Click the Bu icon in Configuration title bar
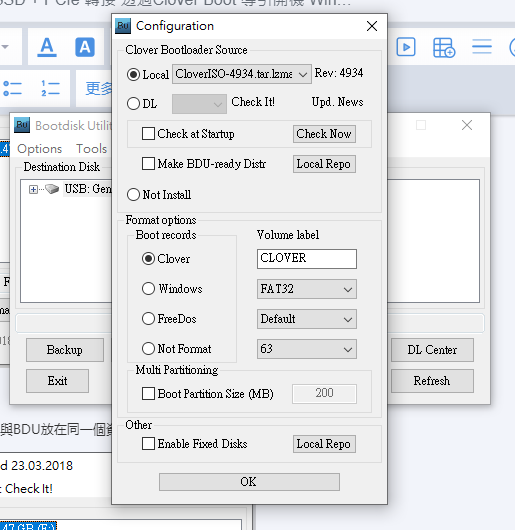 coord(123,26)
